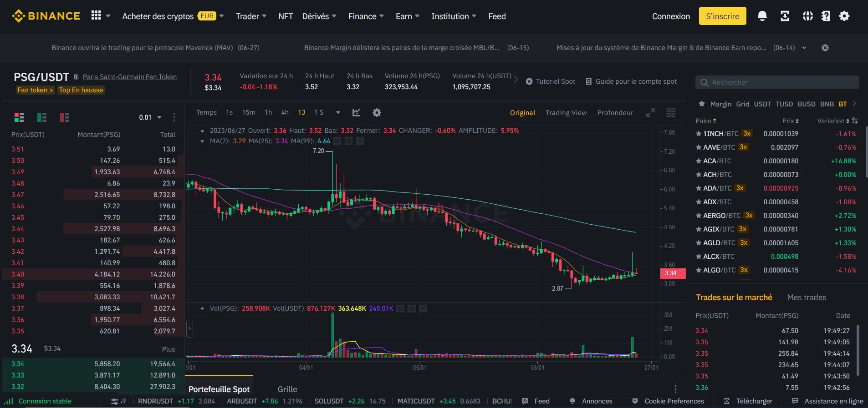Open more chart intervals dropdown arrow

click(x=338, y=112)
